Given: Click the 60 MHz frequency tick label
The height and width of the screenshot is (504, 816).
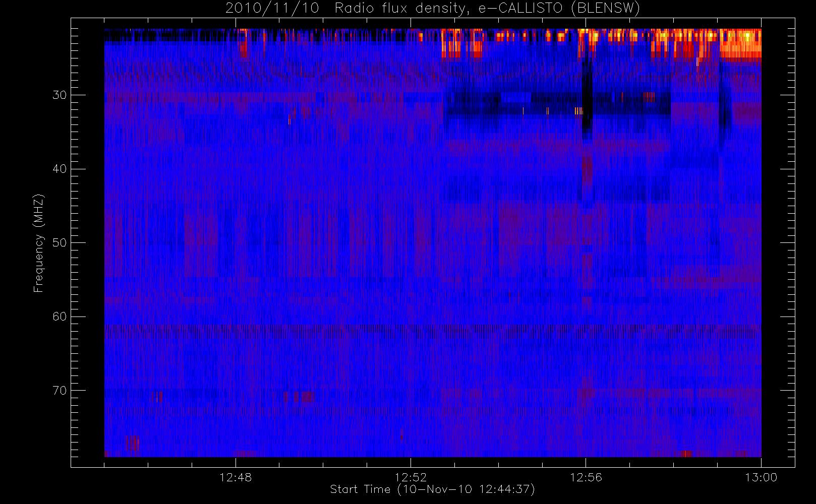Looking at the screenshot, I should (x=60, y=317).
